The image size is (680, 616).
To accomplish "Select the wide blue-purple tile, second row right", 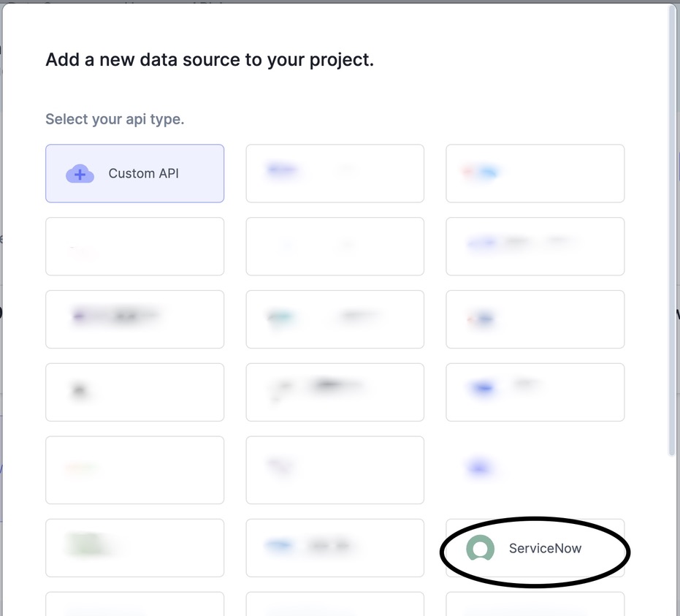I will (x=535, y=246).
